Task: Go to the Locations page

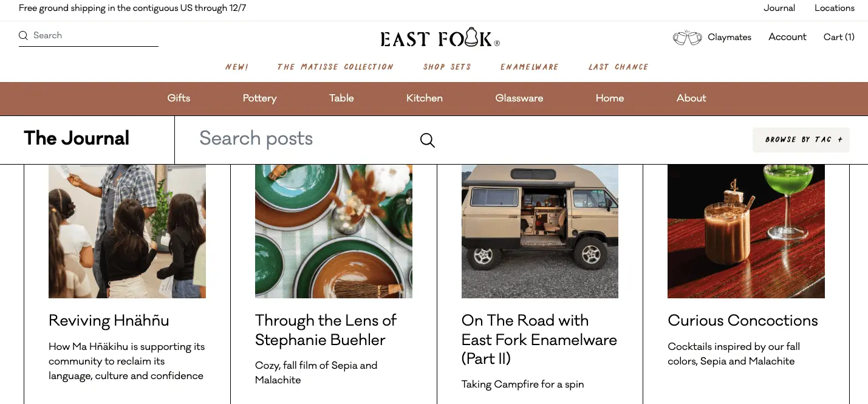Action: pos(834,8)
